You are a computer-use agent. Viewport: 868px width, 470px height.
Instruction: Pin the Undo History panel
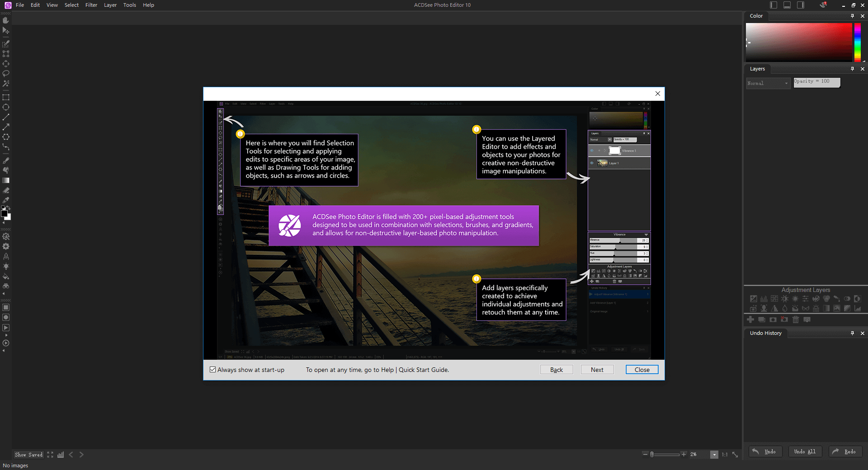[x=852, y=333]
